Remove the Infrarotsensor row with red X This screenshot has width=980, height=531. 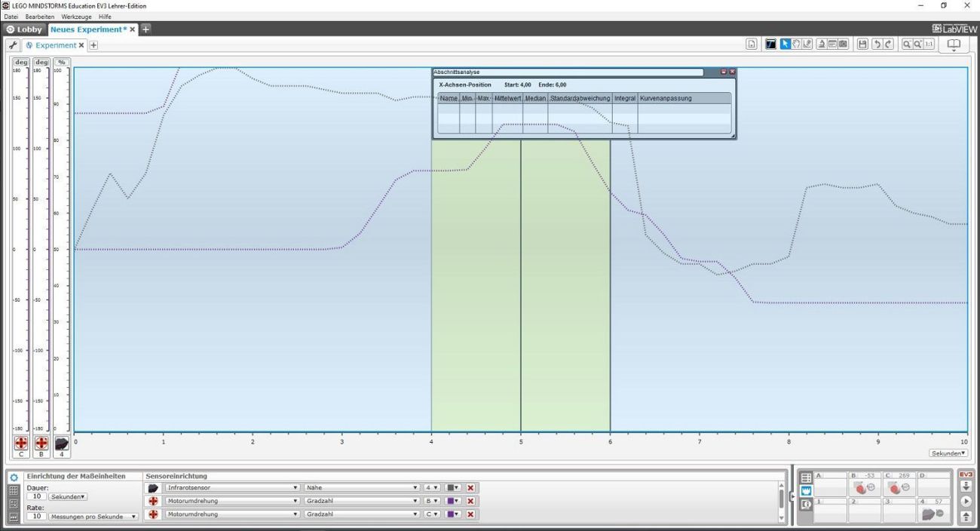coord(470,488)
